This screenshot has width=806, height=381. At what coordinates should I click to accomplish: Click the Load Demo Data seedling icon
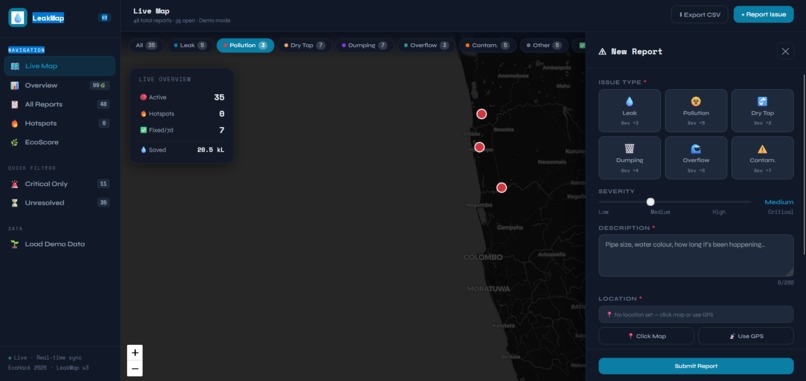14,244
